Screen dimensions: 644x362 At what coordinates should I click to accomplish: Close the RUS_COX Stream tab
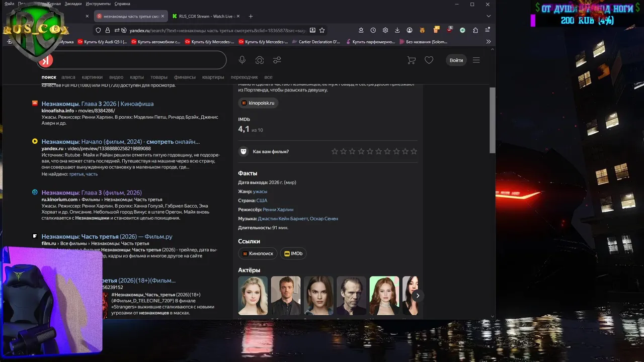238,16
